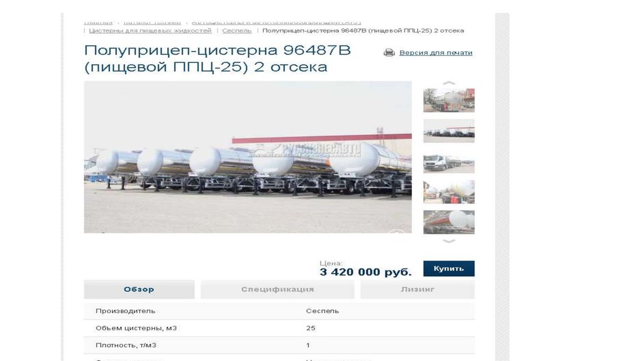Click the Каталог техники breadcrumb link
This screenshot has width=644, height=361.
point(152,22)
